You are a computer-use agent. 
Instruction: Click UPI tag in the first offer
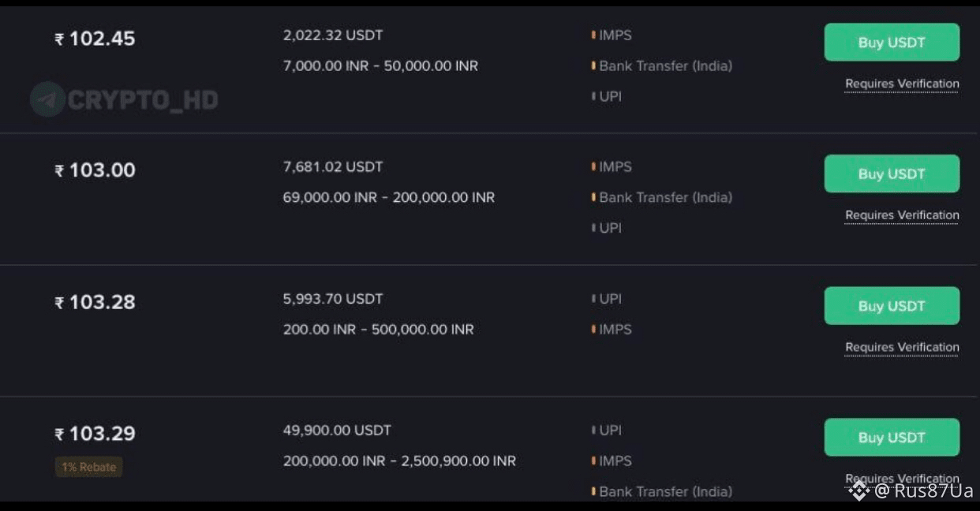[607, 97]
